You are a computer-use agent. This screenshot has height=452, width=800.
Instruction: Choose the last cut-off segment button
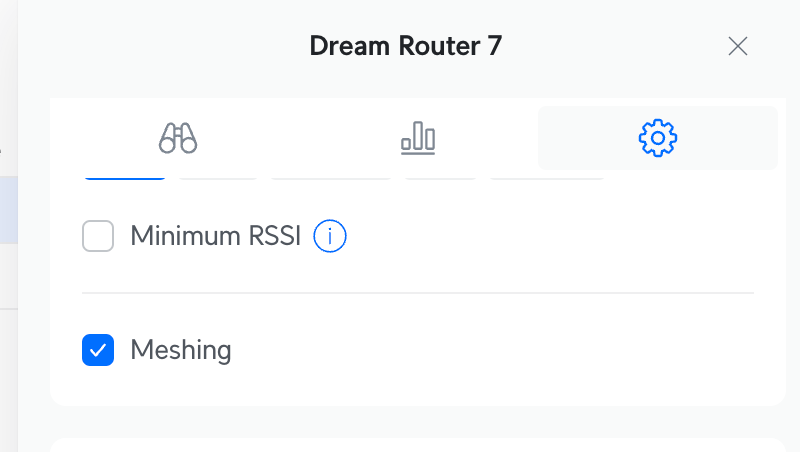(547, 176)
